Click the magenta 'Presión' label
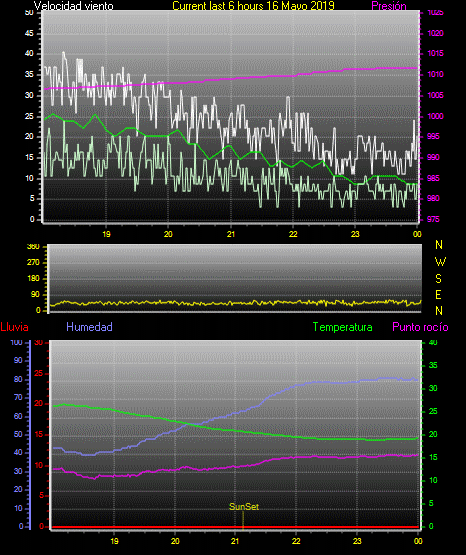The height and width of the screenshot is (555, 466). [389, 6]
